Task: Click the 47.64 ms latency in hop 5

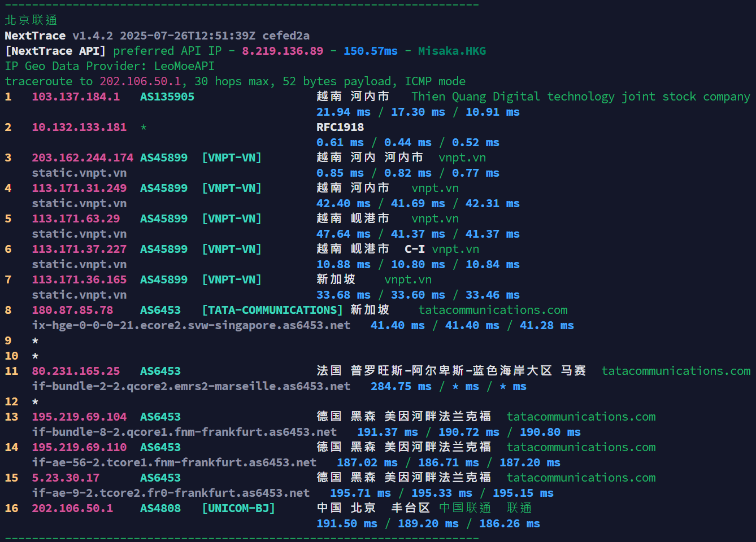Action: pos(344,234)
